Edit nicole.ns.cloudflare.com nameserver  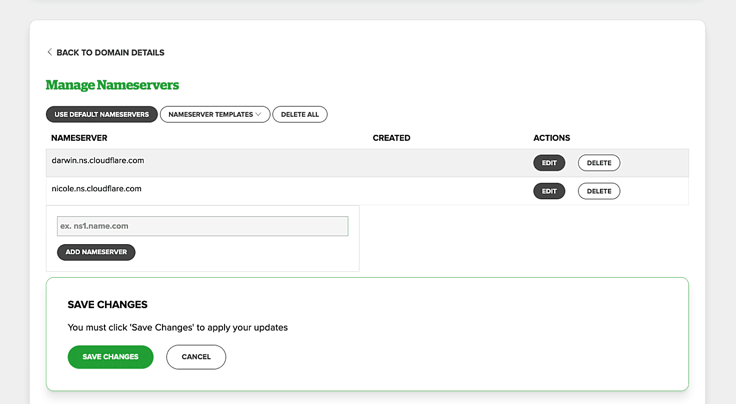click(549, 191)
